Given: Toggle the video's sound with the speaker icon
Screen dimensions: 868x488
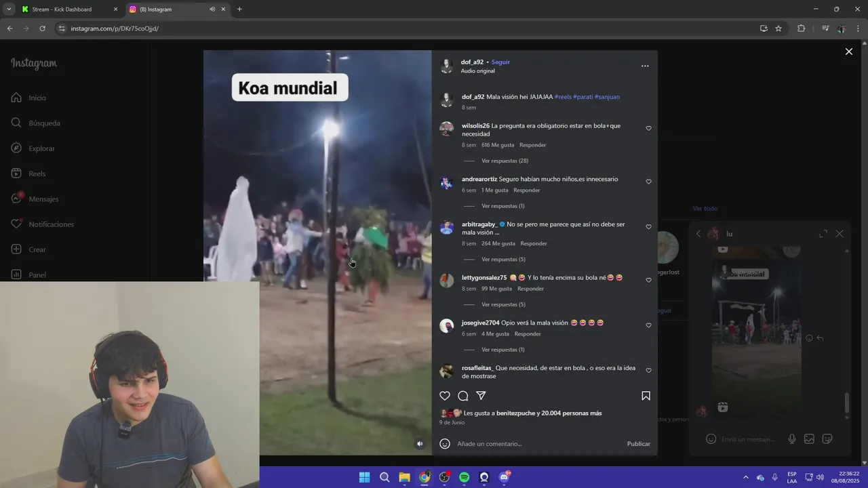Looking at the screenshot, I should tap(420, 444).
